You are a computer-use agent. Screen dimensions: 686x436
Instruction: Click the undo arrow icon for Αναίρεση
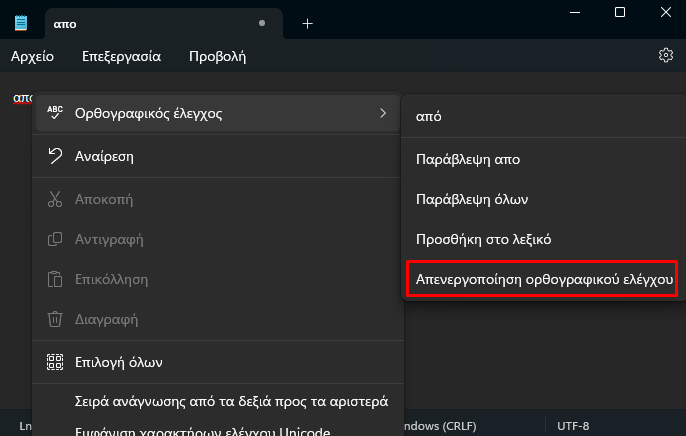tap(55, 156)
